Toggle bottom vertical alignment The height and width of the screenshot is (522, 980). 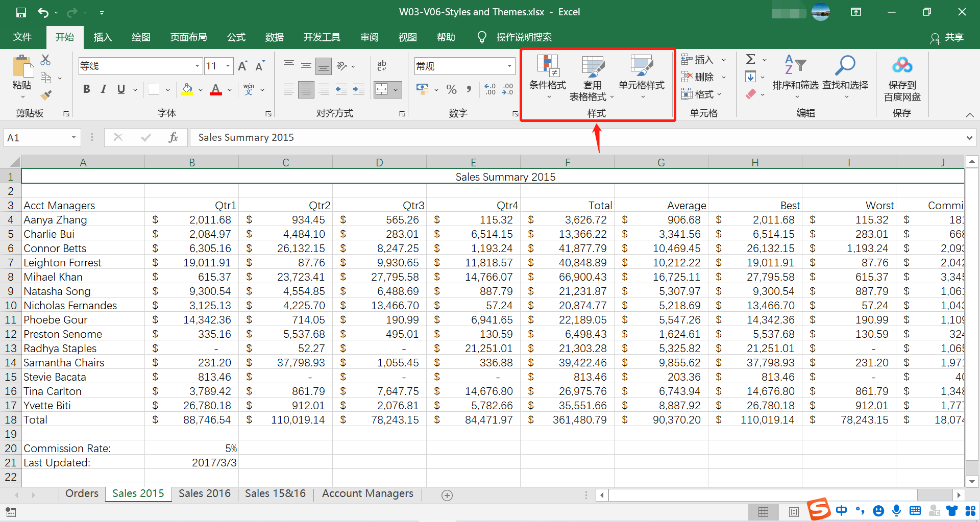tap(324, 66)
